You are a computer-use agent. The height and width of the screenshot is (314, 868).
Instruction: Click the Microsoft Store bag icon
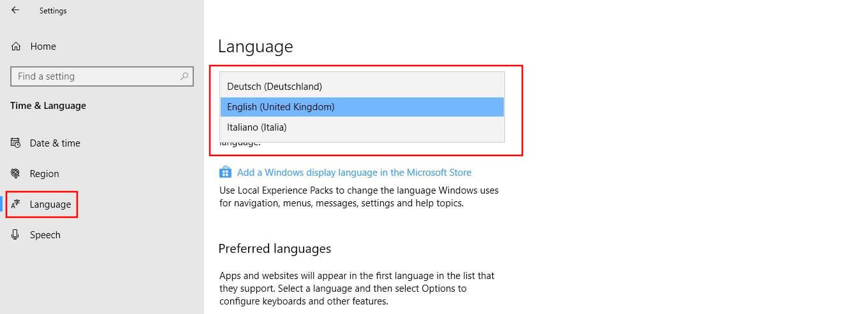(225, 172)
